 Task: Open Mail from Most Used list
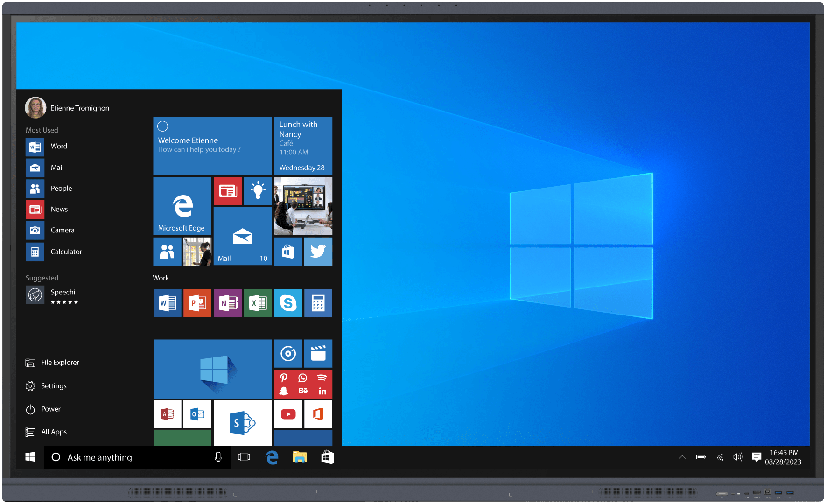(45, 168)
